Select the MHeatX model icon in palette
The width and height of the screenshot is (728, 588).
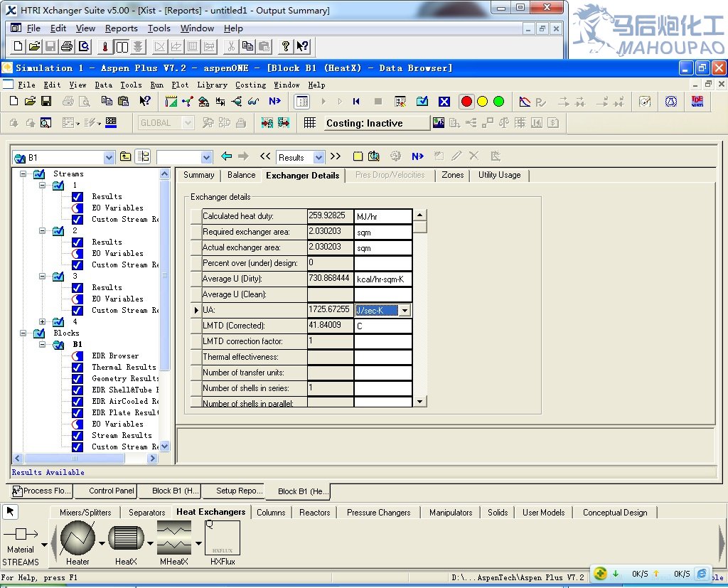click(174, 538)
